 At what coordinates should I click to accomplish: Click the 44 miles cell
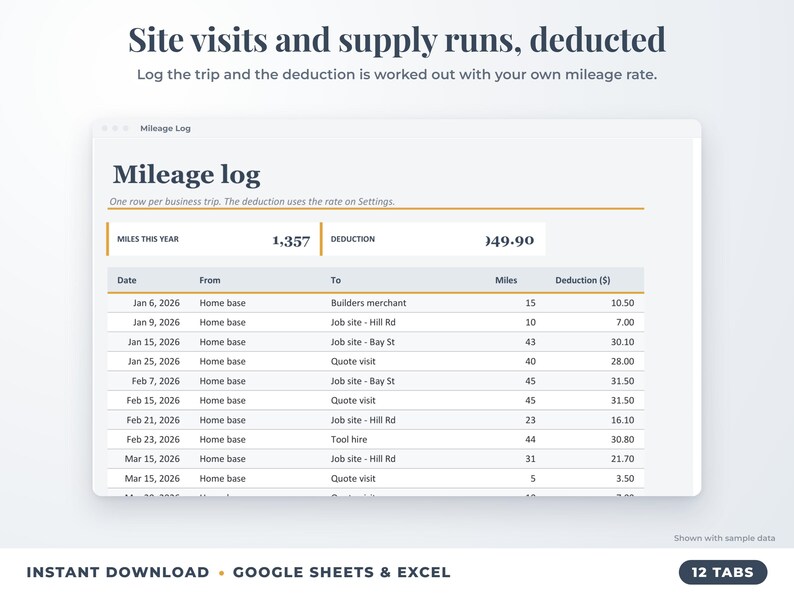point(530,439)
